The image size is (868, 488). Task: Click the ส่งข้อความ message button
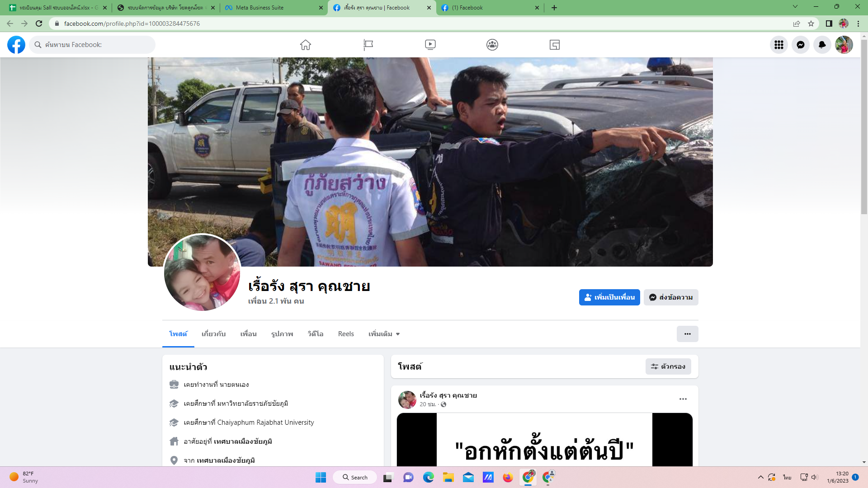670,297
